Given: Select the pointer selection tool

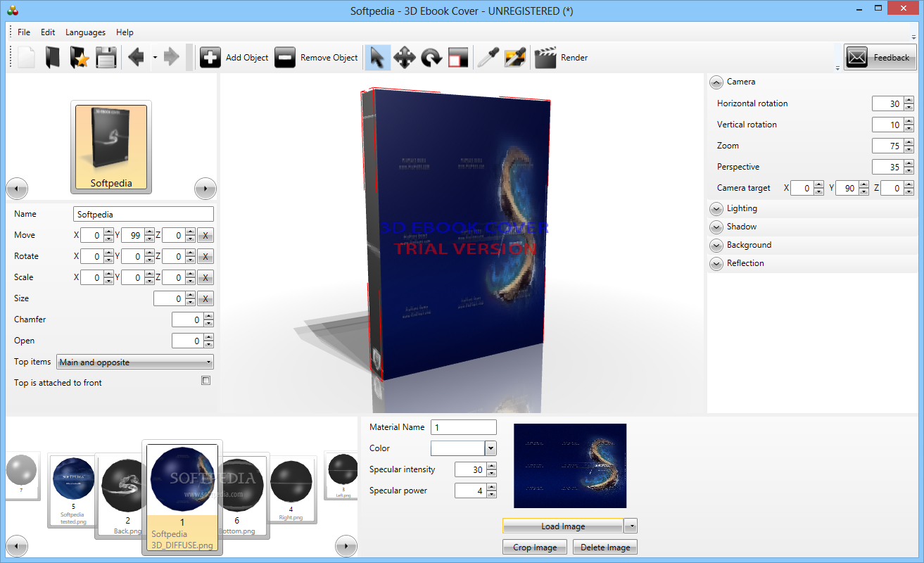Looking at the screenshot, I should coord(377,58).
